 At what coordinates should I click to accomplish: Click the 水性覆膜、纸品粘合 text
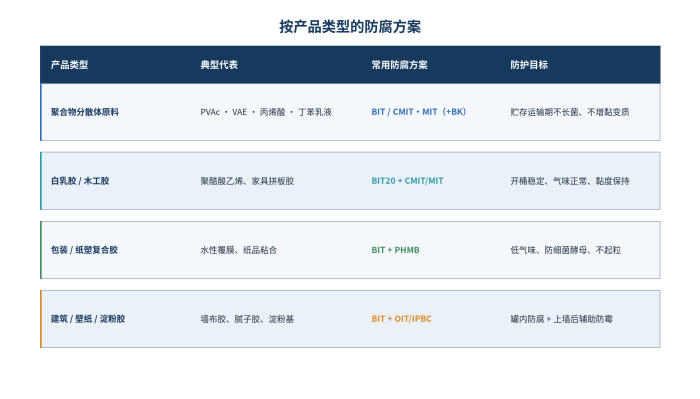238,250
